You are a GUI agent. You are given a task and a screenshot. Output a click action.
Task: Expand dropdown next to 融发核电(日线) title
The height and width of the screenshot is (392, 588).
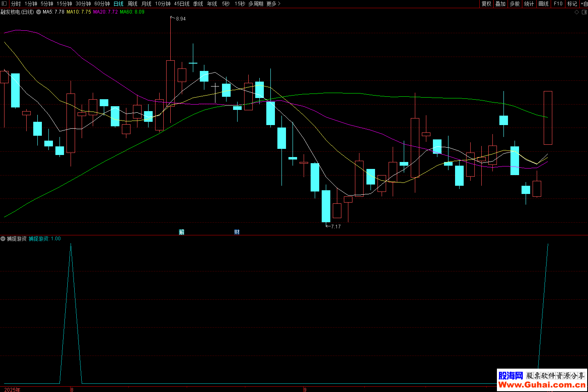39,12
